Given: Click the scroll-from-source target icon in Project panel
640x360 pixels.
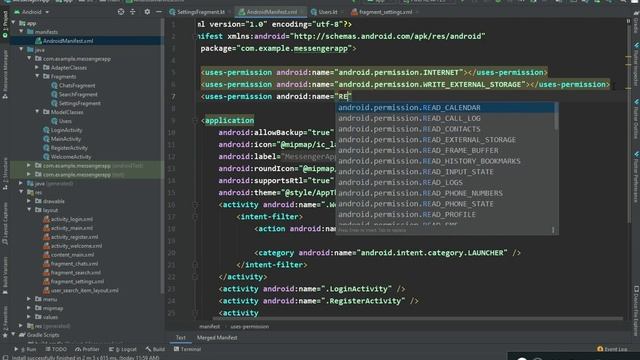Looking at the screenshot, I should (x=121, y=12).
